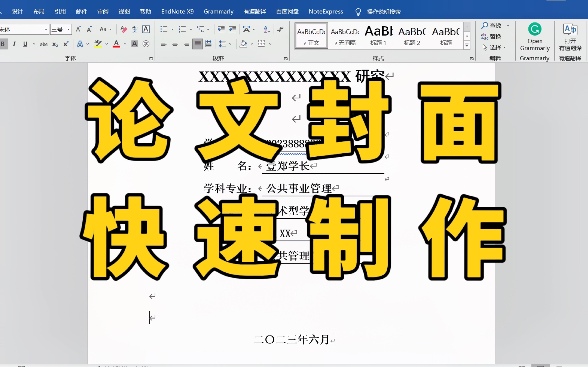
Task: Toggle strikethrough on selected text
Action: [x=44, y=44]
